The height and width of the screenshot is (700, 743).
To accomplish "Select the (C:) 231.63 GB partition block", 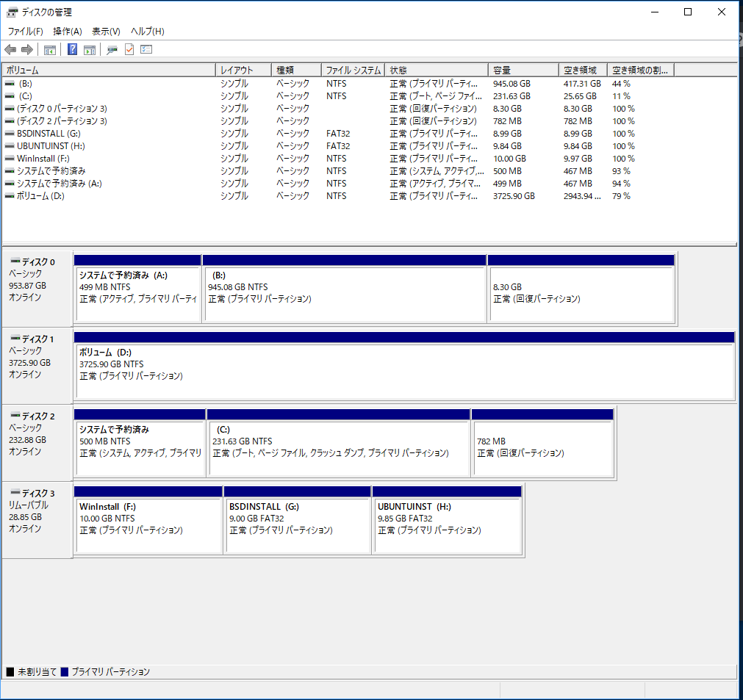I will 339,444.
